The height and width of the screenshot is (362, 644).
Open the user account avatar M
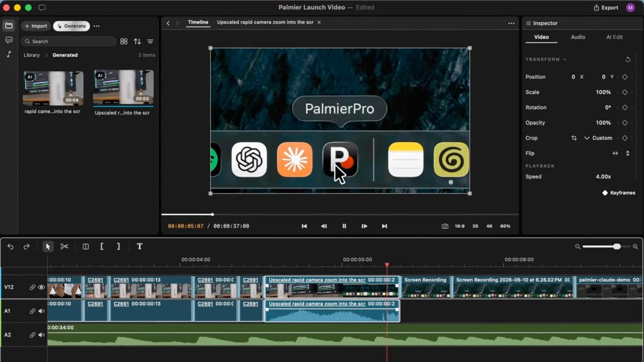click(x=631, y=8)
